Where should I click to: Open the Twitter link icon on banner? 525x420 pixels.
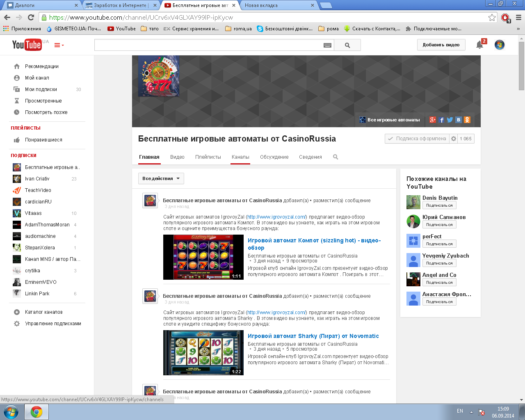tap(450, 120)
